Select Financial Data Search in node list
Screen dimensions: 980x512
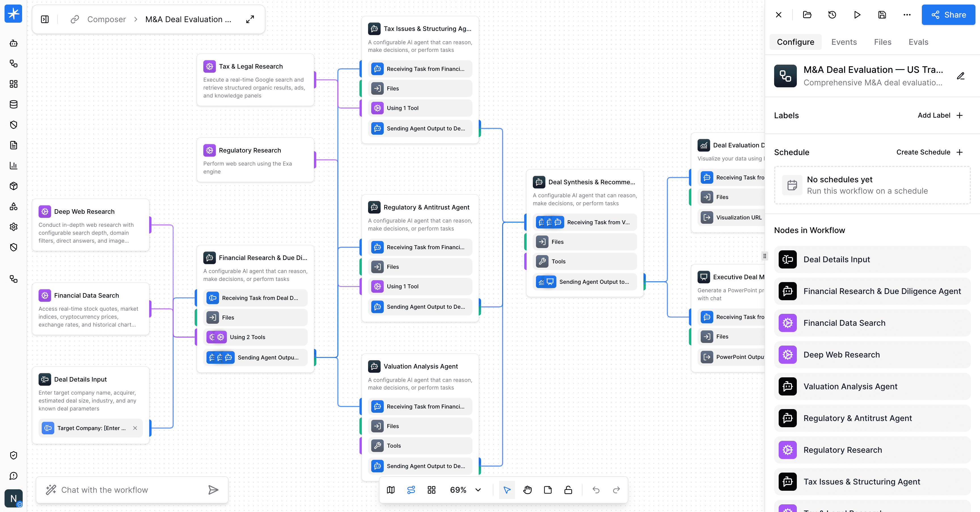(872, 323)
